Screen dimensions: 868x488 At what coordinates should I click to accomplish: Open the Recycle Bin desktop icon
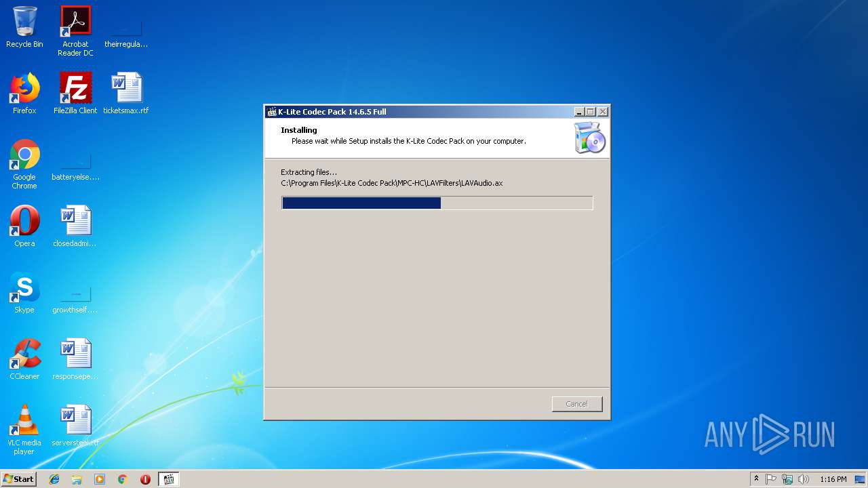pyautogui.click(x=24, y=27)
